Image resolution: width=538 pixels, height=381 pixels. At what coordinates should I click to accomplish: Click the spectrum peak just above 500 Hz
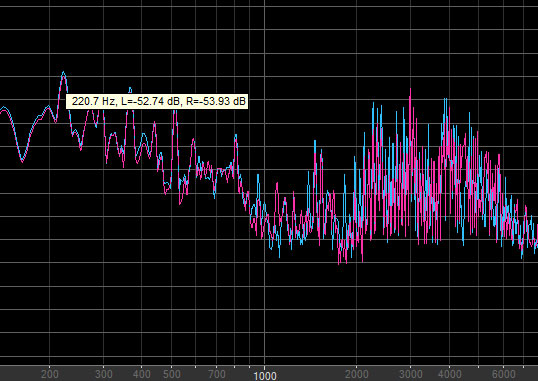[175, 112]
